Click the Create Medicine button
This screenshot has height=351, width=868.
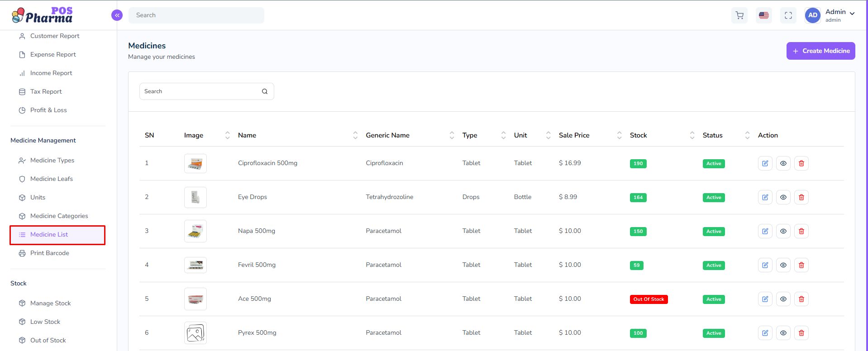(820, 51)
